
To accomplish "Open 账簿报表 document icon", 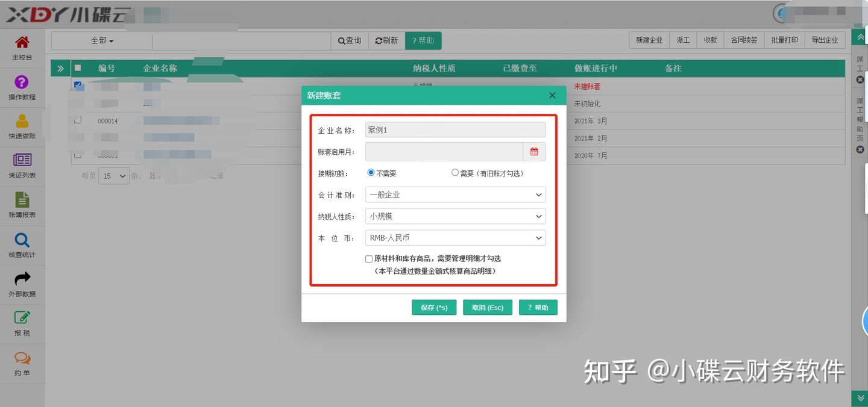I will point(22,200).
